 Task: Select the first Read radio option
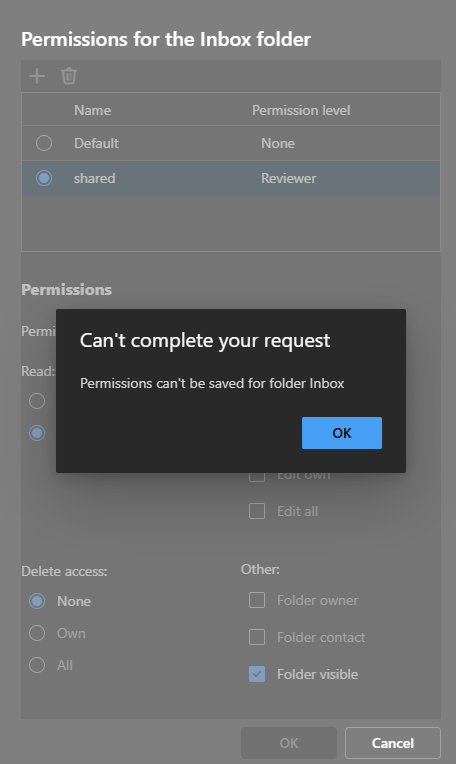[37, 401]
